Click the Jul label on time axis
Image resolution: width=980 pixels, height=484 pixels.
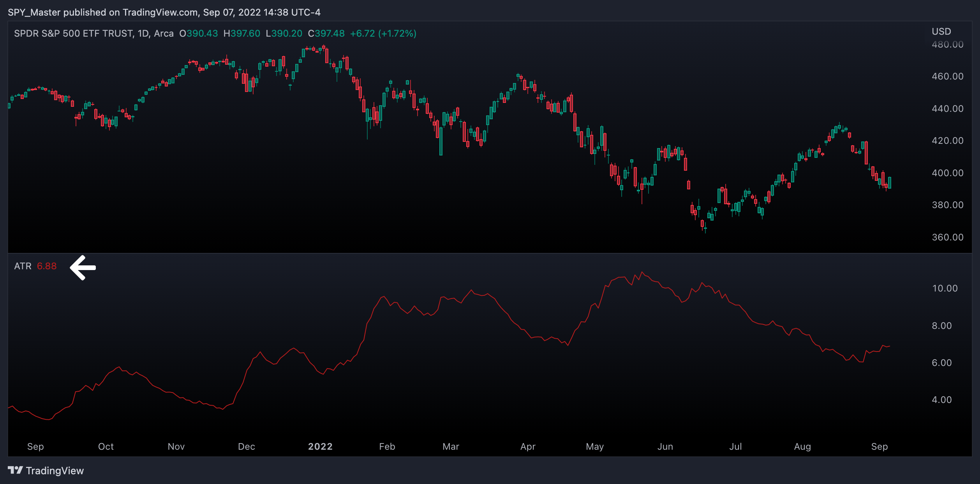[x=736, y=447]
